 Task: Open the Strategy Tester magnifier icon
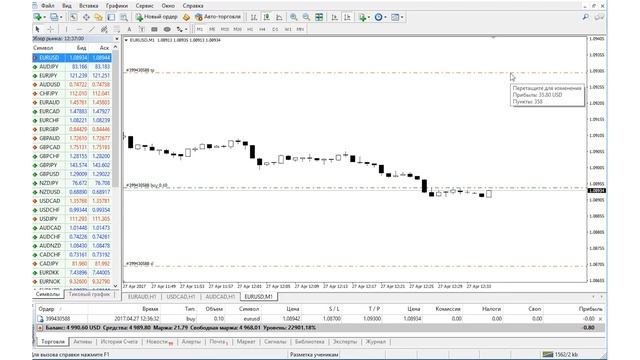pos(124,17)
